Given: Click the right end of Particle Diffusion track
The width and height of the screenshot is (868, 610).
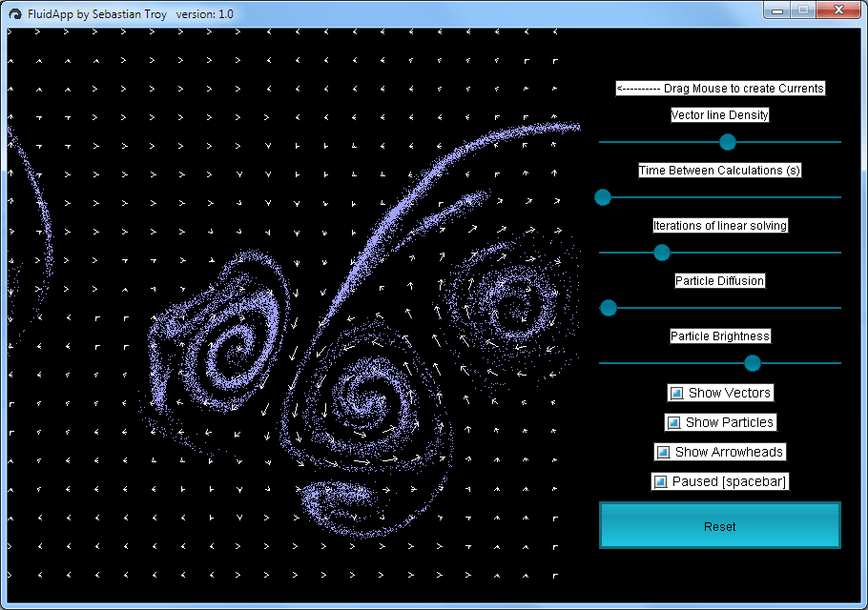Looking at the screenshot, I should tap(838, 308).
